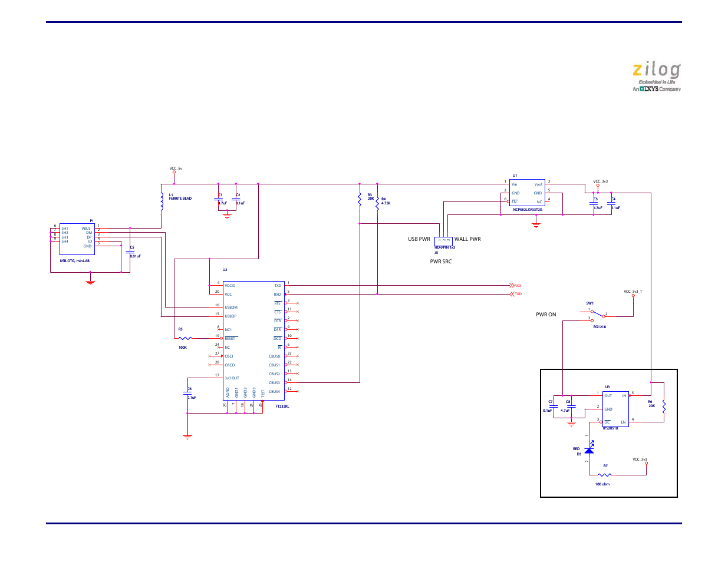Click ground symbol below USB connector P1

(90, 282)
